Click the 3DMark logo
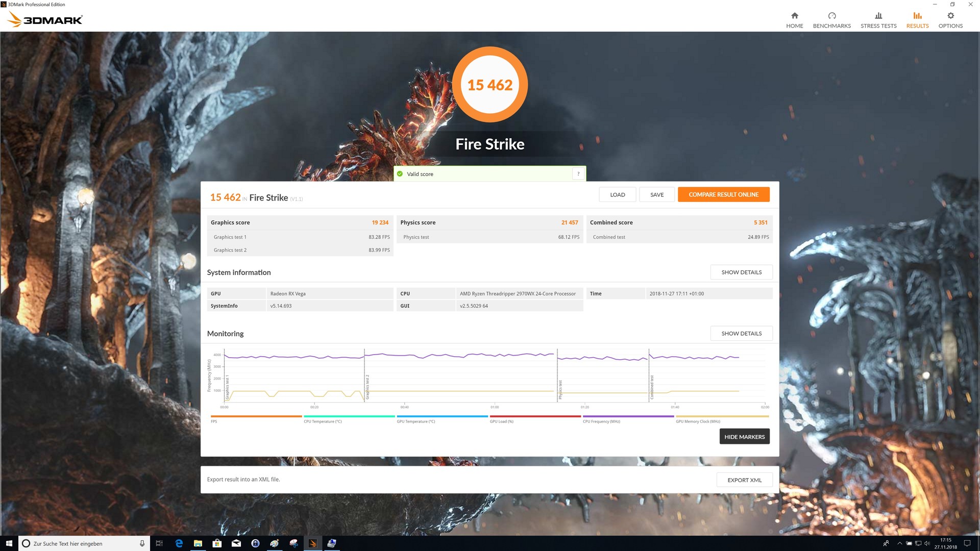Screen dimensions: 980x551 pyautogui.click(x=45, y=20)
